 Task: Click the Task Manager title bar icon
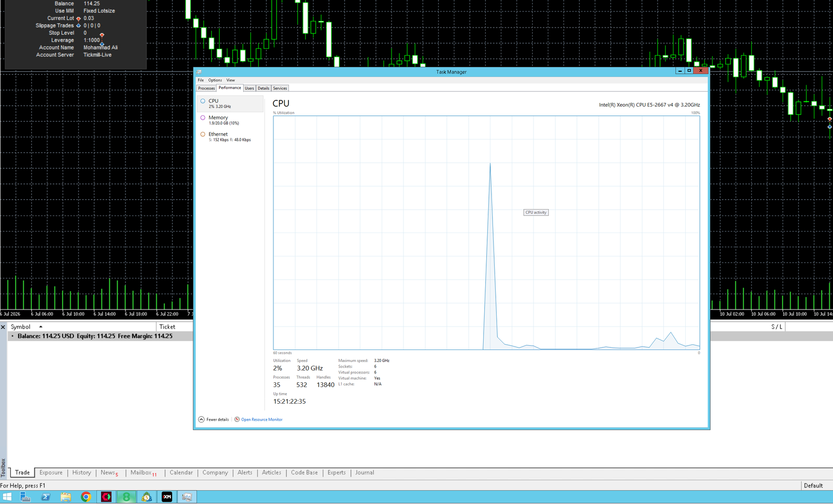(x=199, y=72)
